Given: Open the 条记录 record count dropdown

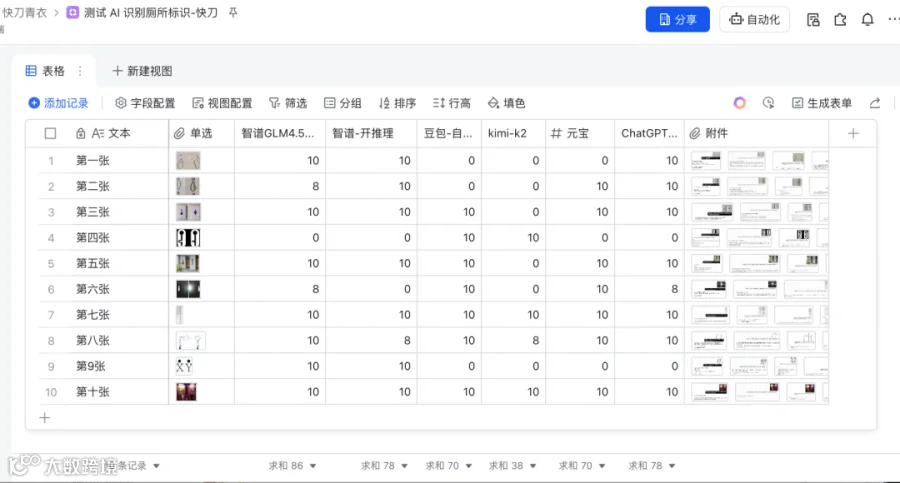Looking at the screenshot, I should click(x=138, y=466).
